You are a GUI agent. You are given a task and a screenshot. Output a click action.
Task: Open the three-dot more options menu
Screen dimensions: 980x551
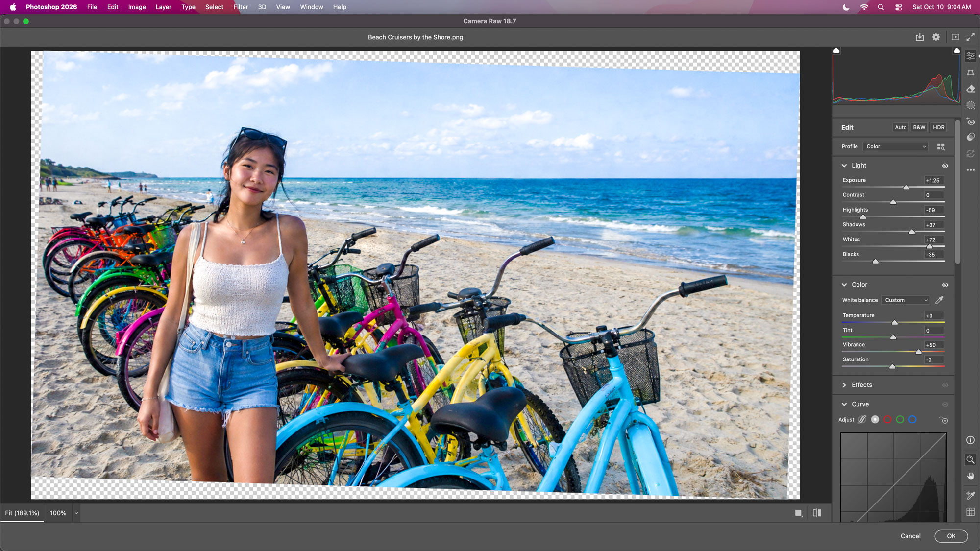click(x=970, y=170)
